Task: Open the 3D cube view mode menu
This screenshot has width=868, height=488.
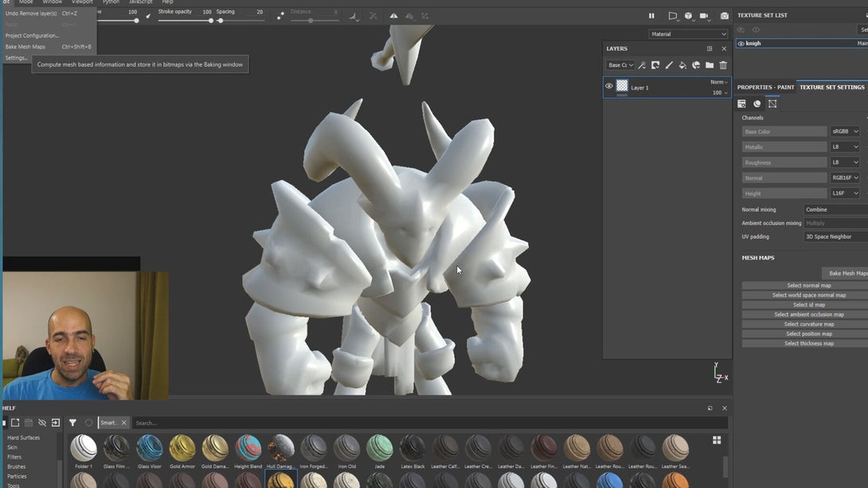Action: 688,16
